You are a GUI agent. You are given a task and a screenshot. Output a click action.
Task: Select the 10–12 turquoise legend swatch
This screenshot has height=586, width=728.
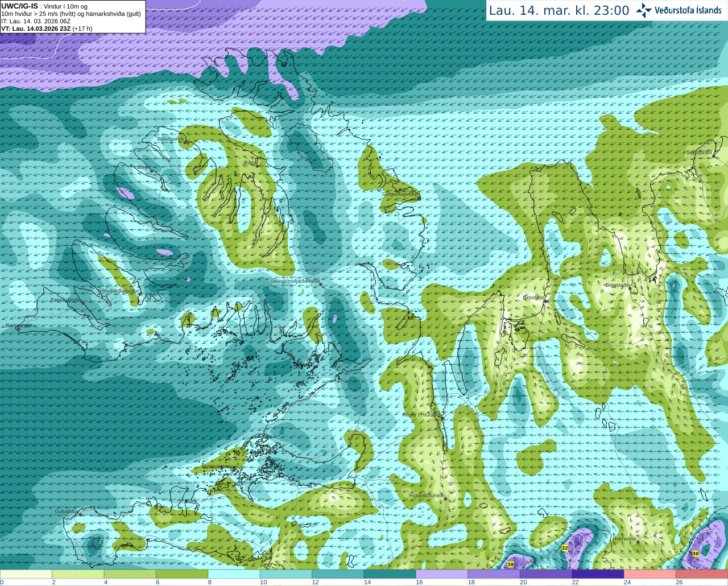286,574
